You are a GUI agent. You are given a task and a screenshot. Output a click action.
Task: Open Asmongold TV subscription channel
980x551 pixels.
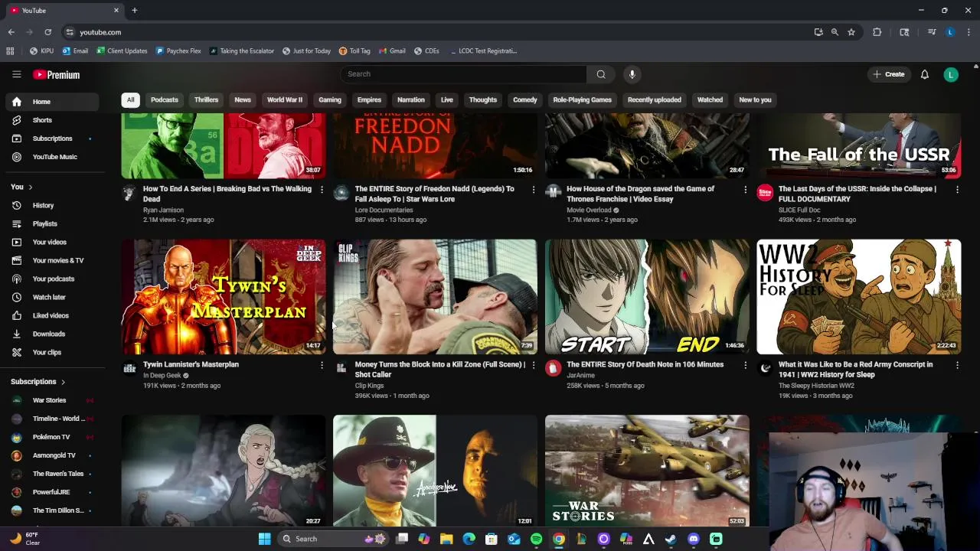(x=54, y=455)
